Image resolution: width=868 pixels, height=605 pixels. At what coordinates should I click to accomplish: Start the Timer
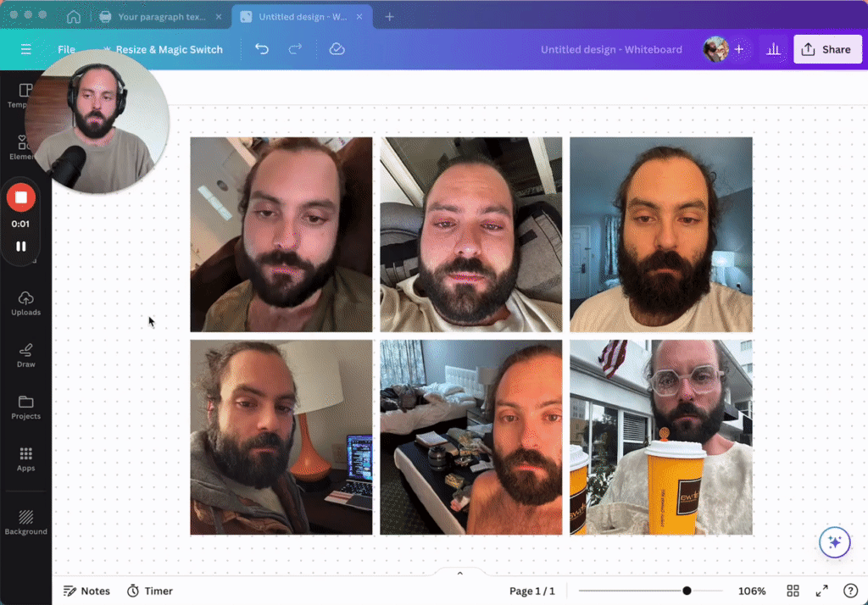tap(150, 591)
